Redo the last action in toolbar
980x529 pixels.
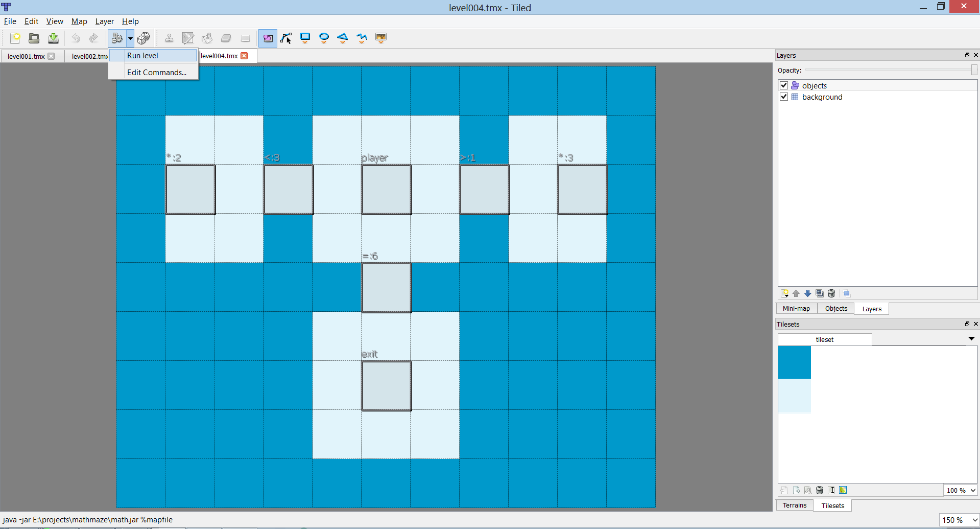pyautogui.click(x=93, y=38)
